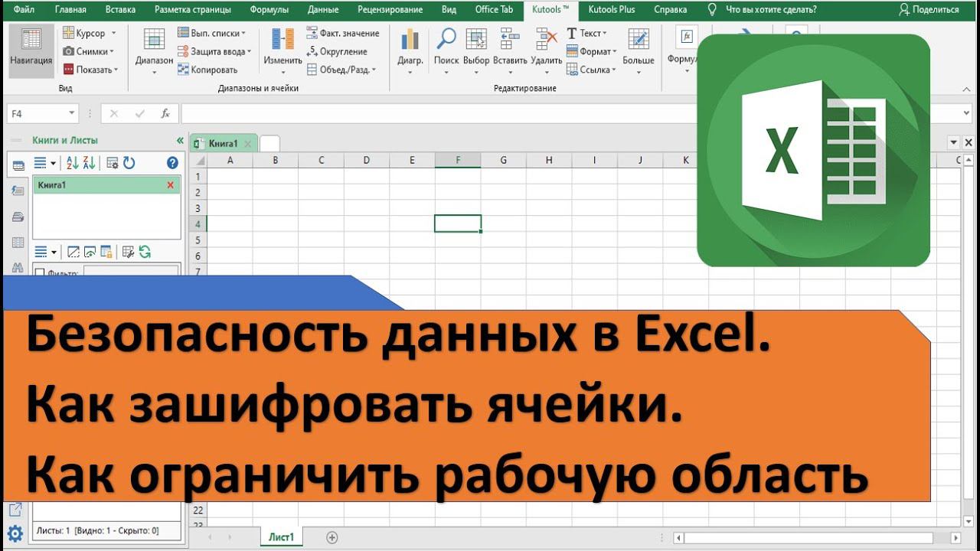Viewport: 980px width, 551px height.
Task: Expand the Ссылка dropdown
Action: pos(590,70)
